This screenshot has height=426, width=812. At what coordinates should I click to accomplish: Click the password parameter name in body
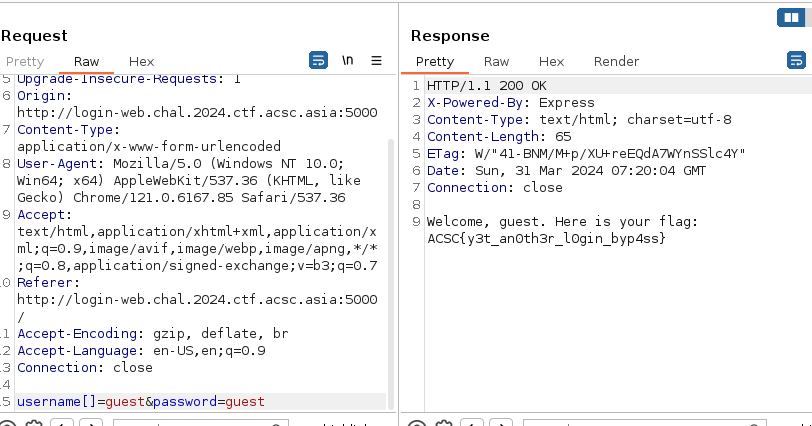(x=185, y=402)
